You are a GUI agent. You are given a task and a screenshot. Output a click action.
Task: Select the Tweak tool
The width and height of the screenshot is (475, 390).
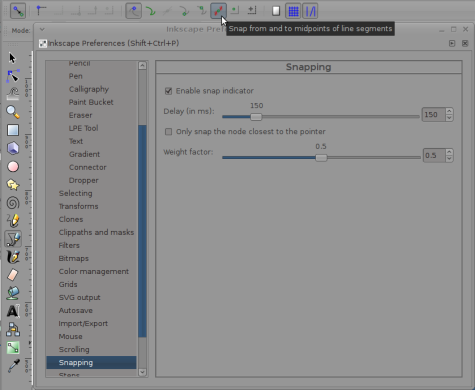pos(13,94)
